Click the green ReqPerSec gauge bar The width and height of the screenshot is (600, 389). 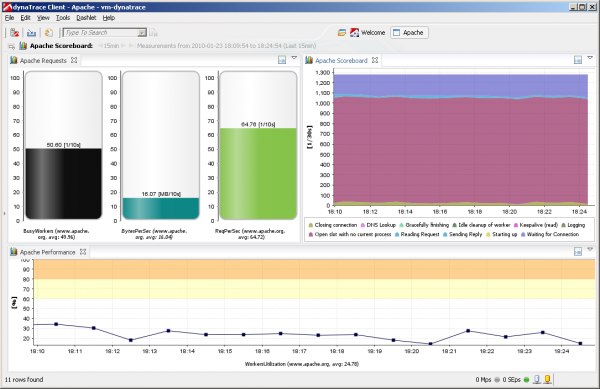point(258,174)
